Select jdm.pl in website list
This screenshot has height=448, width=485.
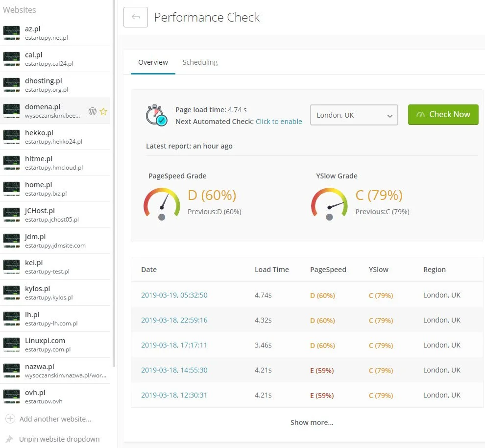point(55,241)
